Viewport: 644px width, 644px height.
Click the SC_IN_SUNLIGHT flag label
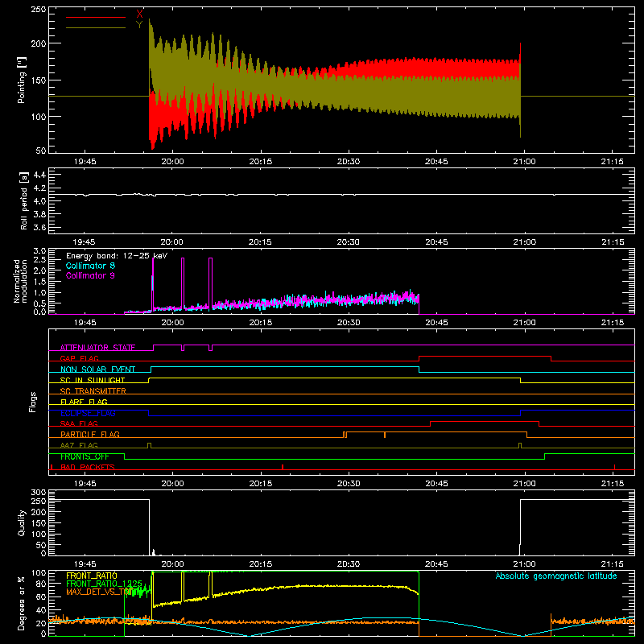pyautogui.click(x=93, y=380)
